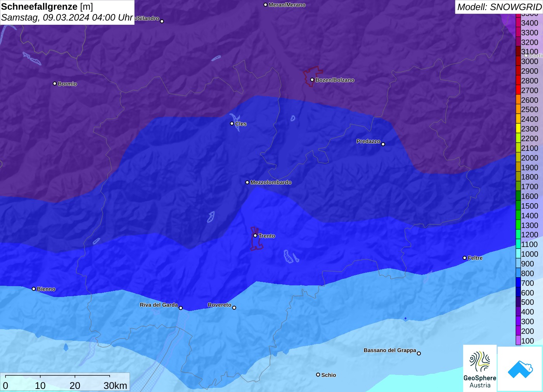This screenshot has height=392, width=543.
Task: Click the Meran/Merano label text
Action: (287, 5)
